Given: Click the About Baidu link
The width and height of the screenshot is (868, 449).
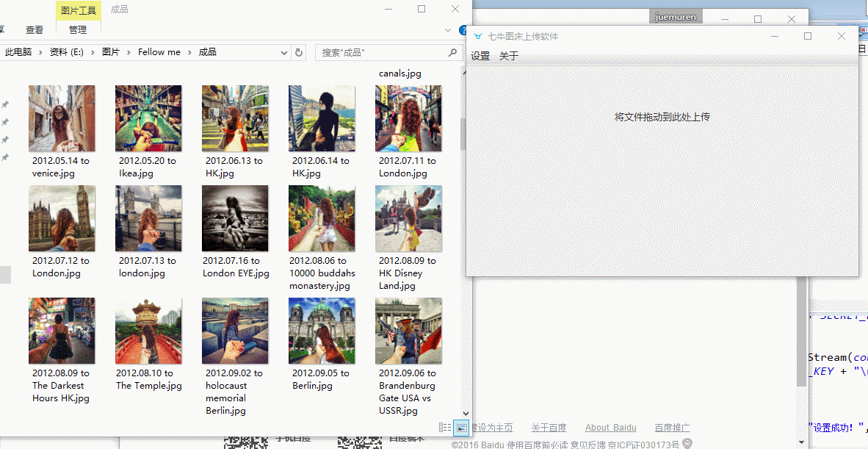Looking at the screenshot, I should [x=610, y=428].
